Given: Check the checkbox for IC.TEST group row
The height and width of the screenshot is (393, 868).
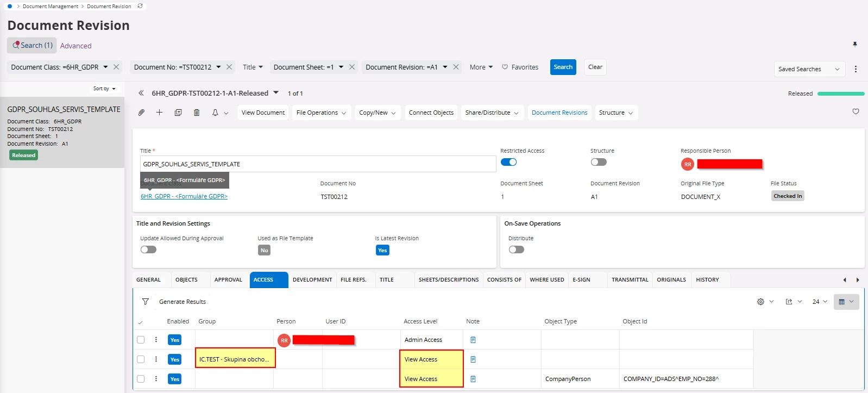Looking at the screenshot, I should pyautogui.click(x=141, y=359).
